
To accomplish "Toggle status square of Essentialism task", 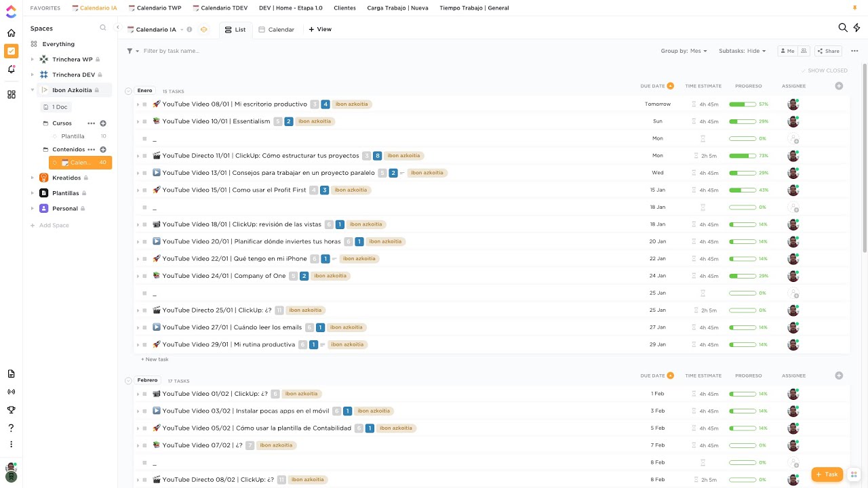I will tap(144, 121).
